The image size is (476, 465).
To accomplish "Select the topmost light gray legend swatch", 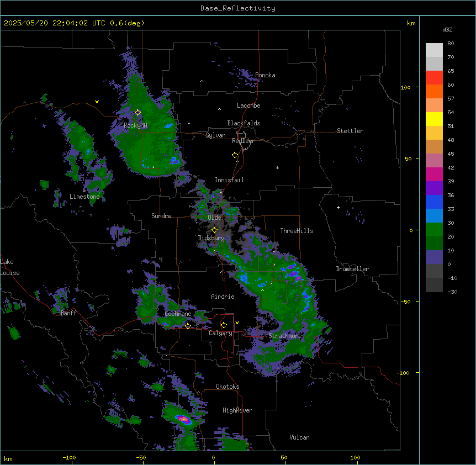I will click(434, 50).
